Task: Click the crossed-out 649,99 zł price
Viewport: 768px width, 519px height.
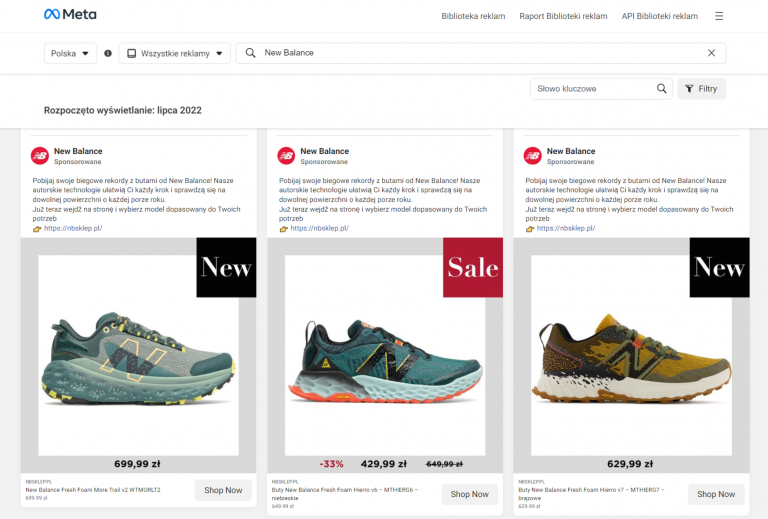Action: click(444, 464)
